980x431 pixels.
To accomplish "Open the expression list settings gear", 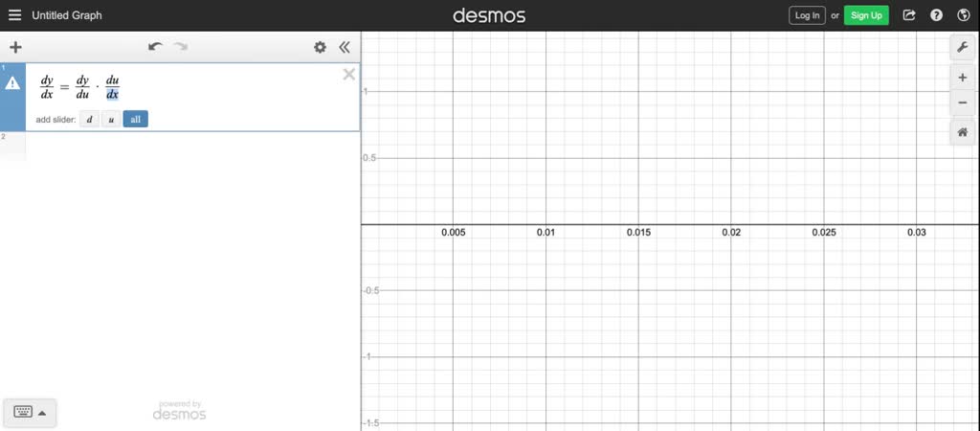I will coord(321,47).
